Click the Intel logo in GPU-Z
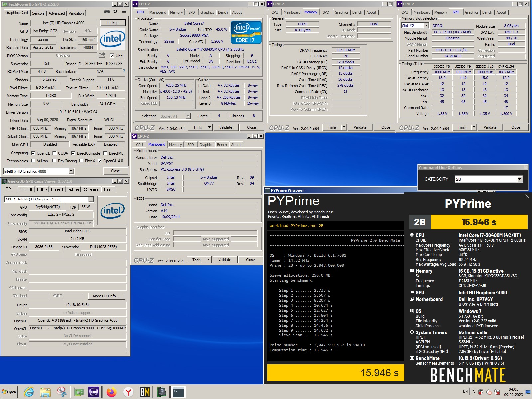 point(113,39)
